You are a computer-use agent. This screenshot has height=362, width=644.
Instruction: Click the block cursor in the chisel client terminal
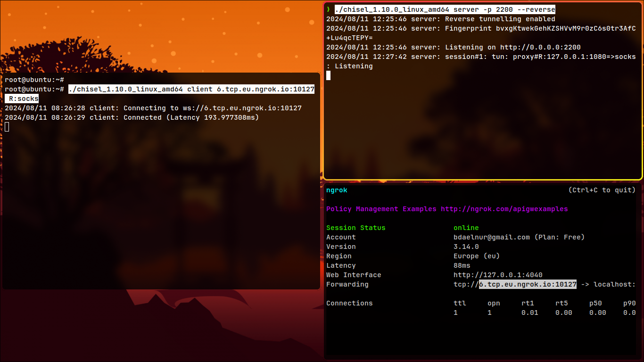coord(7,127)
